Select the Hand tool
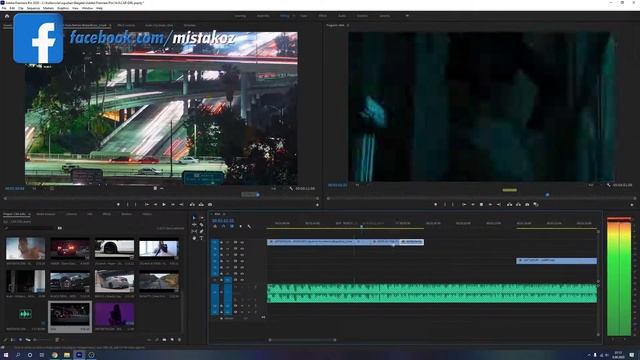The image size is (640, 360). [x=194, y=238]
